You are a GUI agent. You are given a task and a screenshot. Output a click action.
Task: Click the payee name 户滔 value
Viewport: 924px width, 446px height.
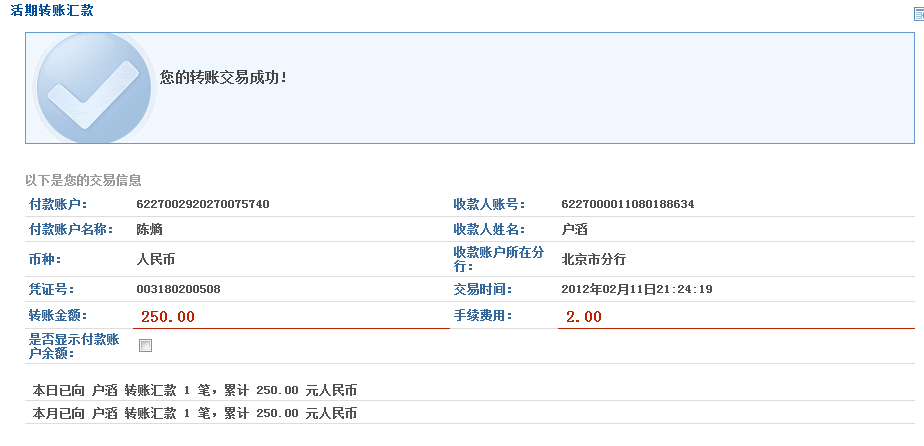[x=575, y=229]
